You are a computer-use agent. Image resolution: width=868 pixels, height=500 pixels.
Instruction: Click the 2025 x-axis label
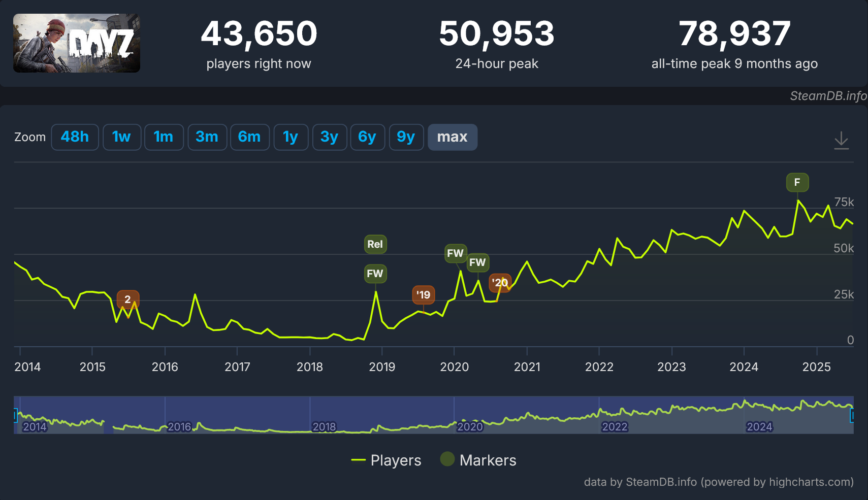click(x=817, y=367)
